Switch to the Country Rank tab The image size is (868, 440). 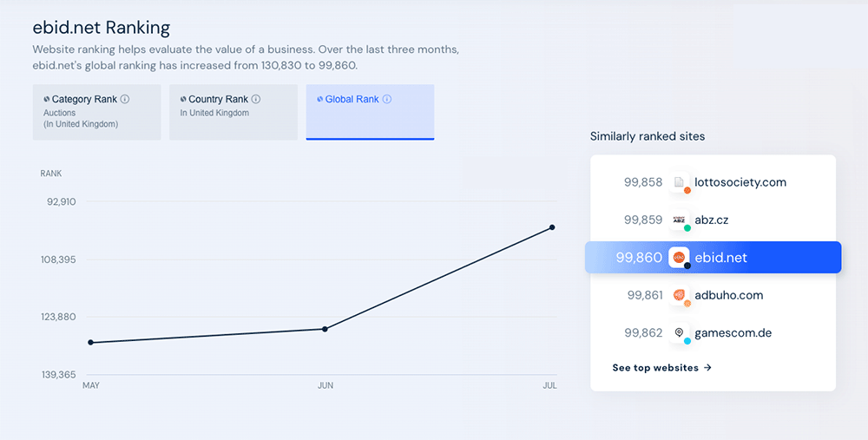(233, 112)
